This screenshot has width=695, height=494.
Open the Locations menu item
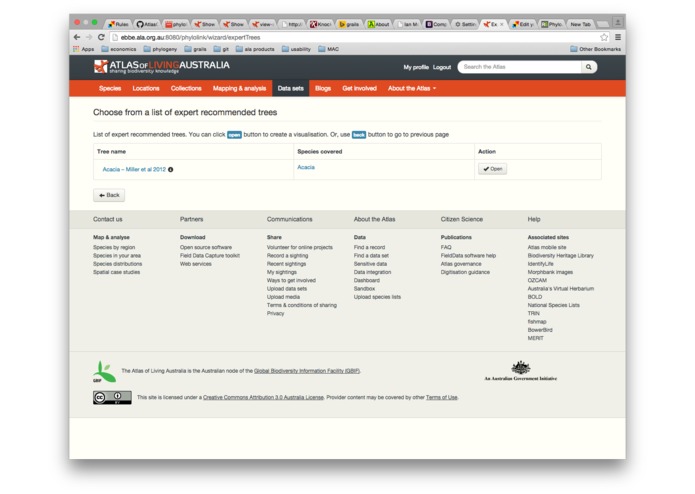pos(146,89)
